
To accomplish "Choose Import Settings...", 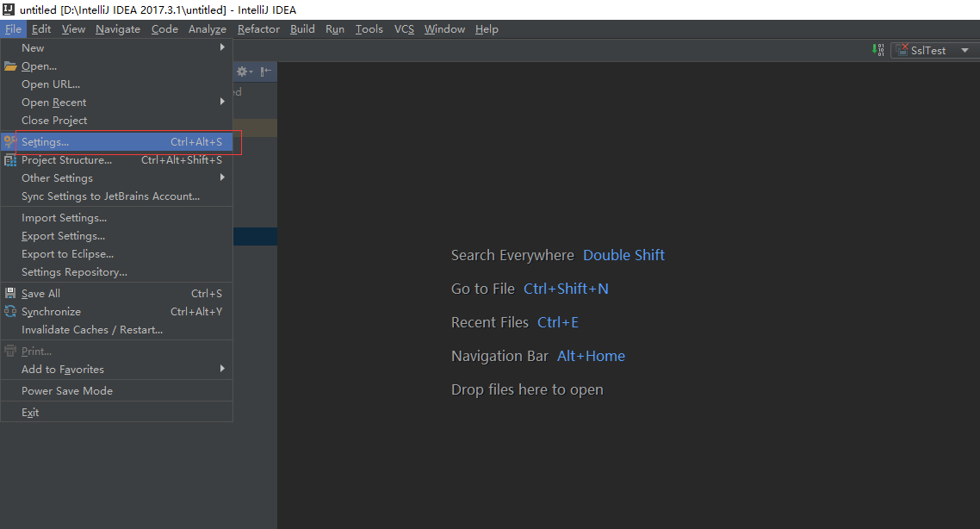I will [x=117, y=218].
